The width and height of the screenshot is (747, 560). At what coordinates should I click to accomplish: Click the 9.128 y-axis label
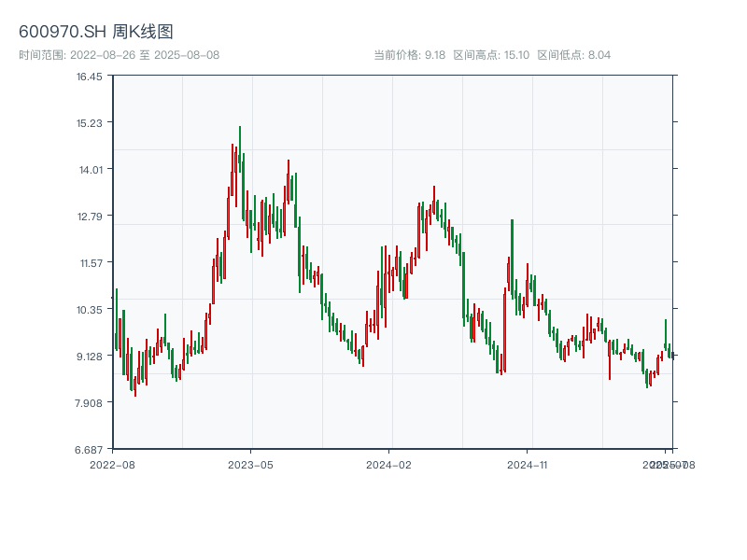(89, 357)
